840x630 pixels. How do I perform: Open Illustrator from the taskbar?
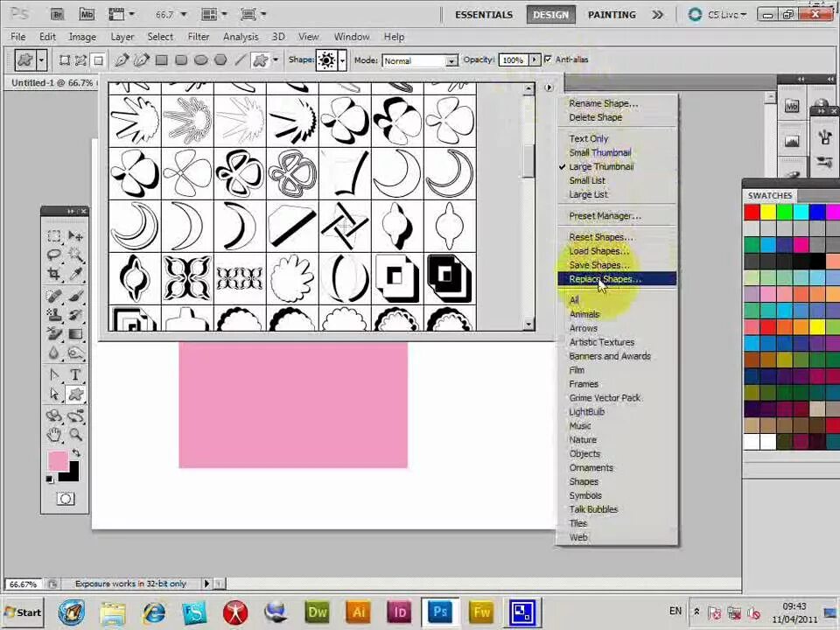(x=359, y=612)
